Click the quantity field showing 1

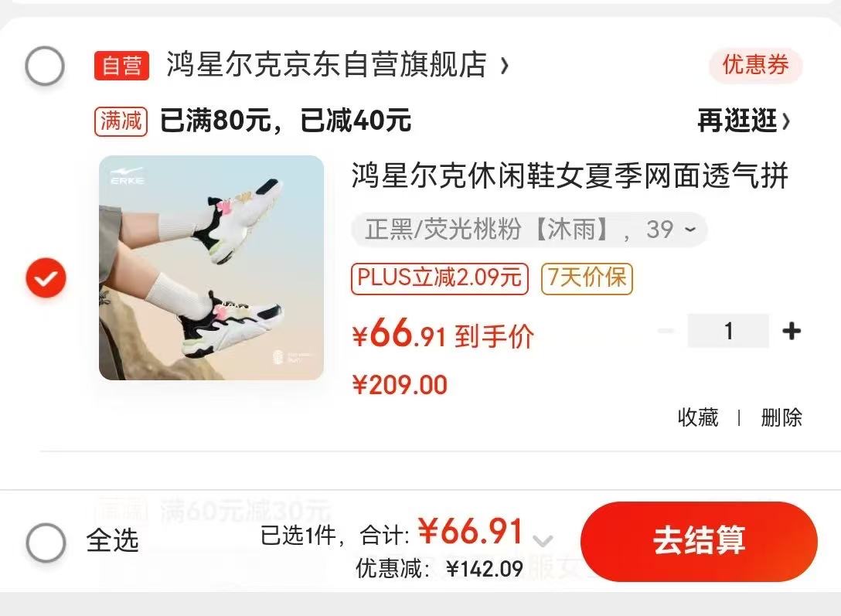point(728,331)
